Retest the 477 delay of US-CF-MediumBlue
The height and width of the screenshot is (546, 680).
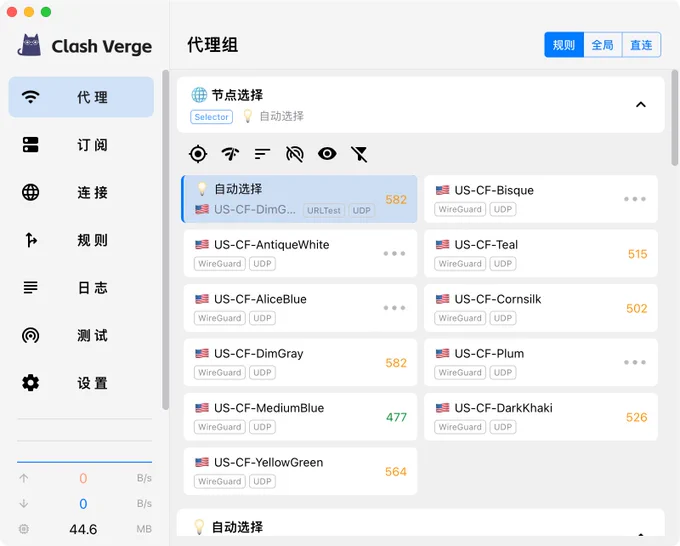coord(396,417)
